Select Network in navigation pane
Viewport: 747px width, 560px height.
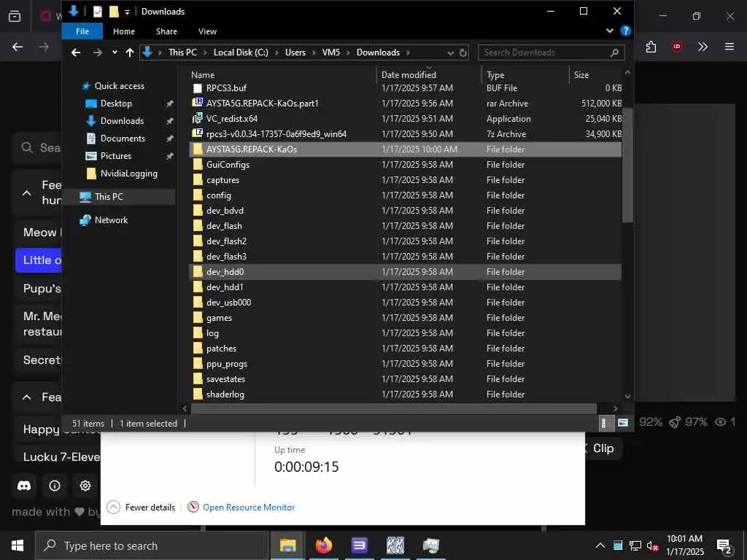pyautogui.click(x=111, y=220)
